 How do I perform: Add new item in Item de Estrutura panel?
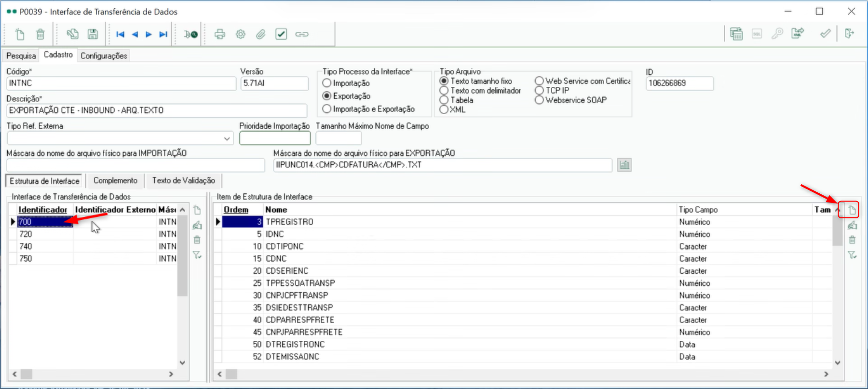[852, 210]
